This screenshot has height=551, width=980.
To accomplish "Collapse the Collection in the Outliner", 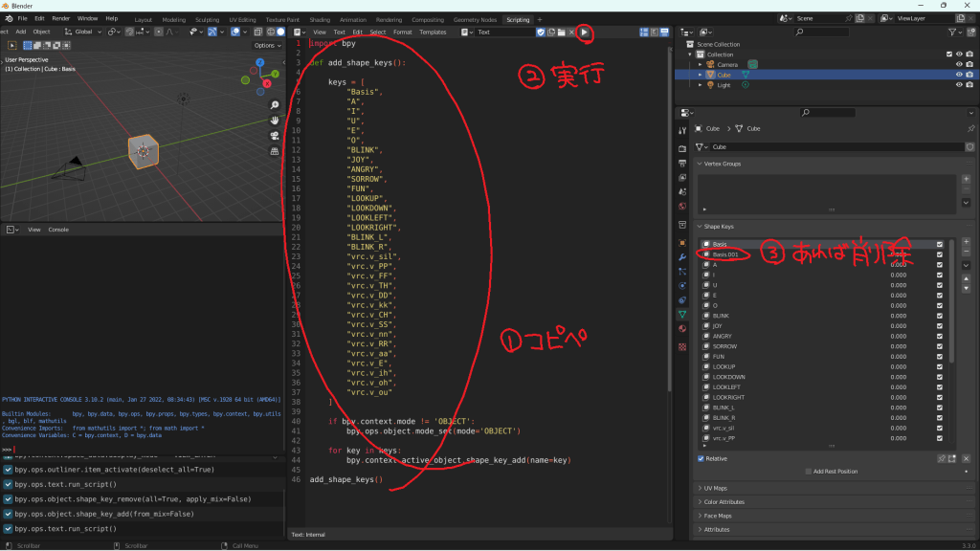I will pyautogui.click(x=689, y=55).
